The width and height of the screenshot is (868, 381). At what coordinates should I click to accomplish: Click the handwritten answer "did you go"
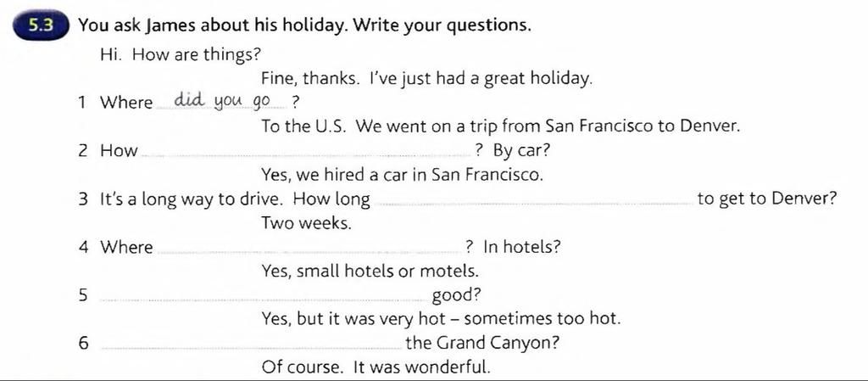(x=222, y=101)
